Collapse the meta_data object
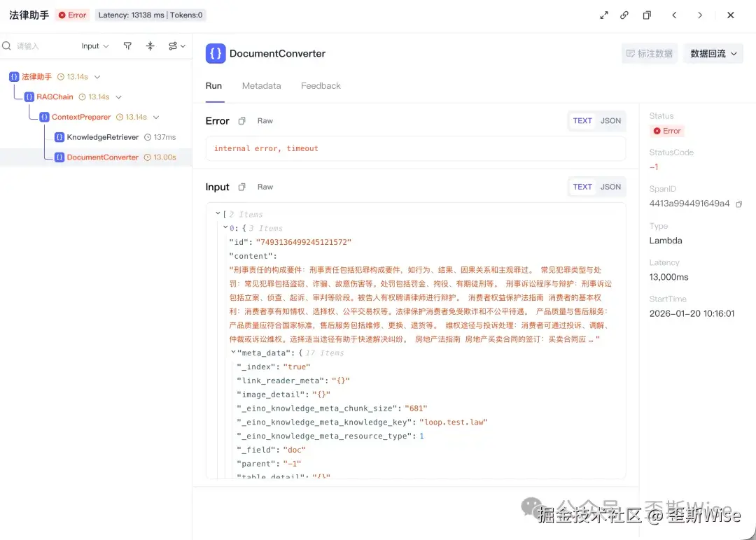 pos(233,352)
